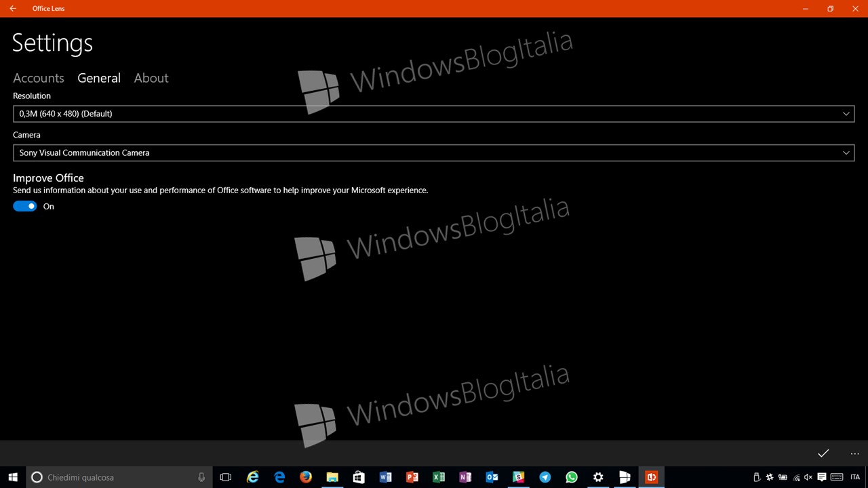Viewport: 868px width, 488px height.
Task: Open PowerPoint from the taskbar
Action: tap(412, 477)
